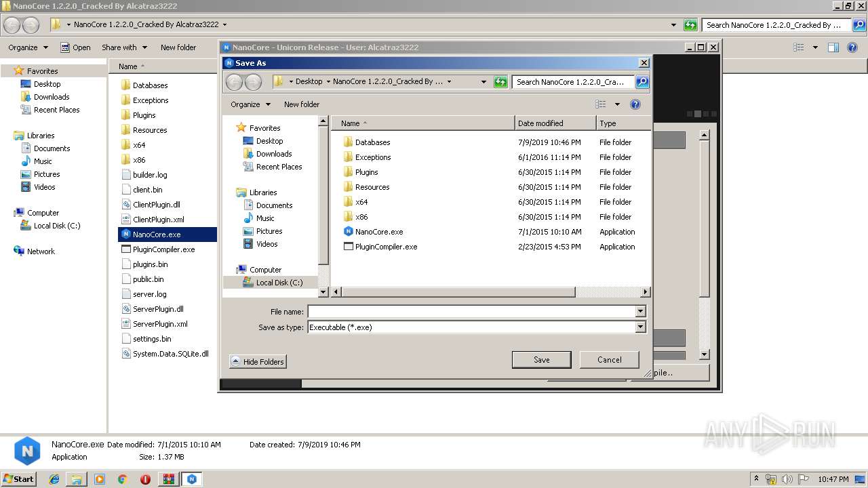The height and width of the screenshot is (488, 868).
Task: Select Local Disk (C:) in Save As tree
Action: click(273, 283)
